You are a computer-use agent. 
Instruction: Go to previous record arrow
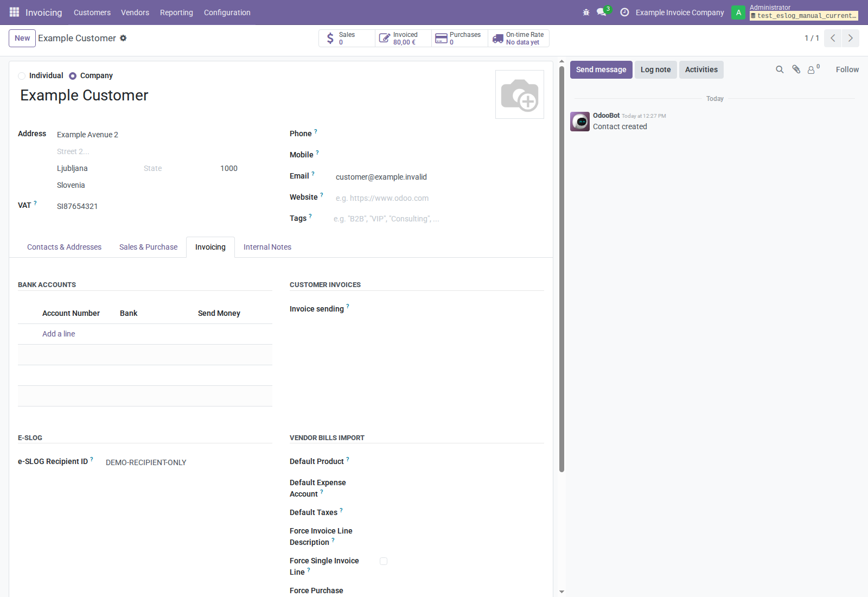[x=833, y=38]
